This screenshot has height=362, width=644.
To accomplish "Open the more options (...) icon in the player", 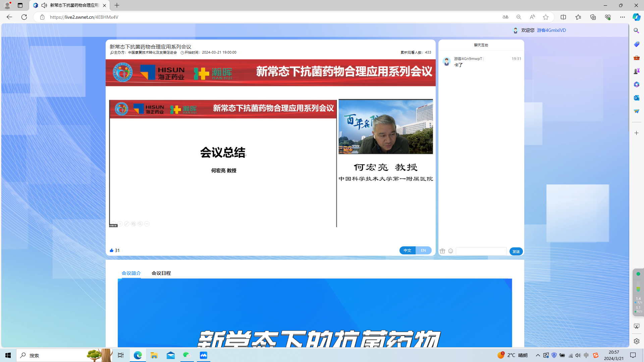I will point(147,224).
